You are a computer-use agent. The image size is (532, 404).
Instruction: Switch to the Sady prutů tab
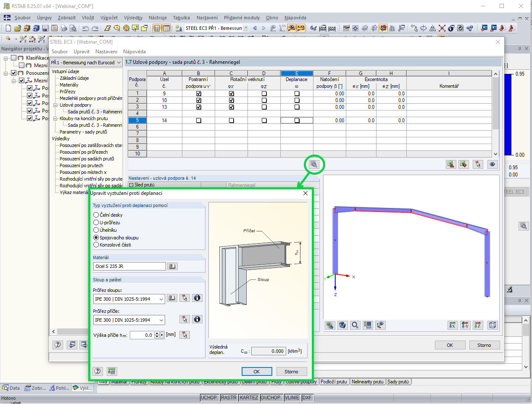pyautogui.click(x=398, y=382)
